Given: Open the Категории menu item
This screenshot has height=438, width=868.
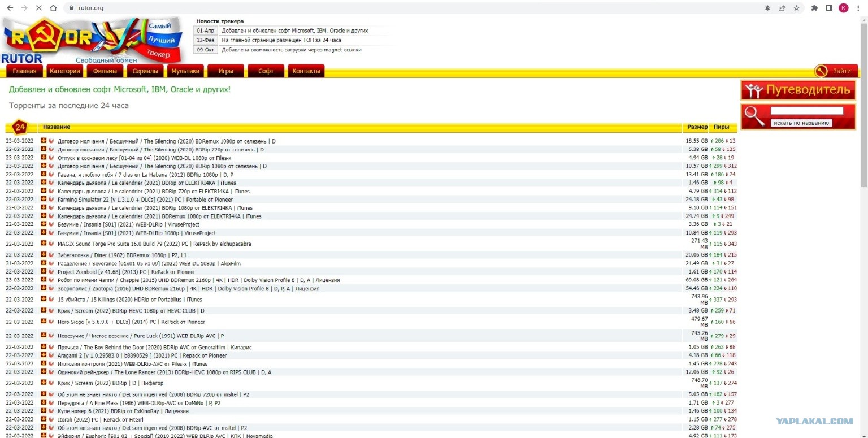Looking at the screenshot, I should click(65, 71).
